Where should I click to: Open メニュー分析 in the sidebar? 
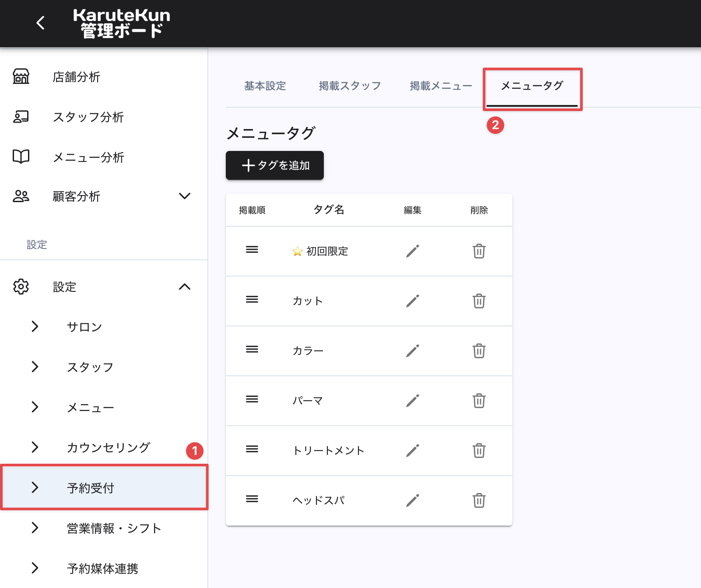point(104,157)
